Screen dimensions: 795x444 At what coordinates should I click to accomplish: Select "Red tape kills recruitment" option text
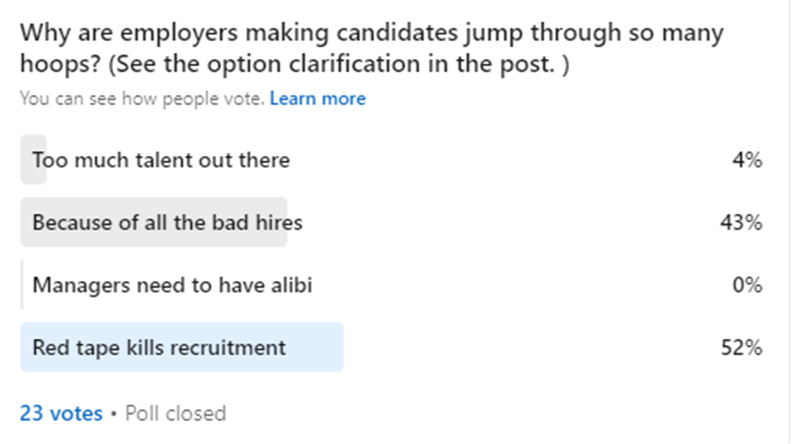tap(159, 347)
